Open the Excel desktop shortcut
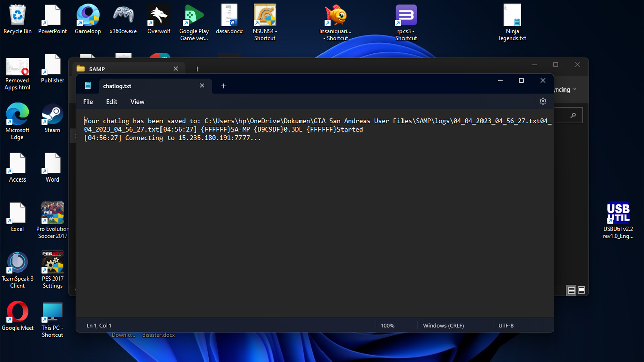Image resolution: width=644 pixels, height=362 pixels. pyautogui.click(x=17, y=217)
